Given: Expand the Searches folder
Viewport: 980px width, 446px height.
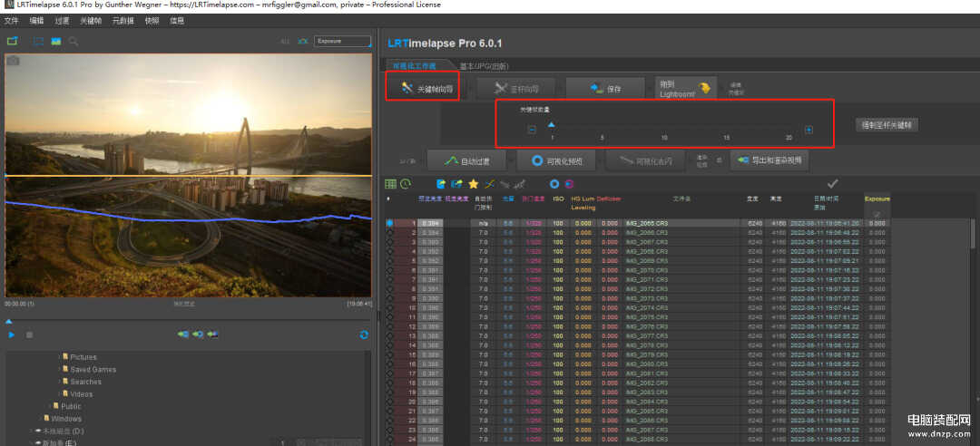Looking at the screenshot, I should tap(59, 382).
